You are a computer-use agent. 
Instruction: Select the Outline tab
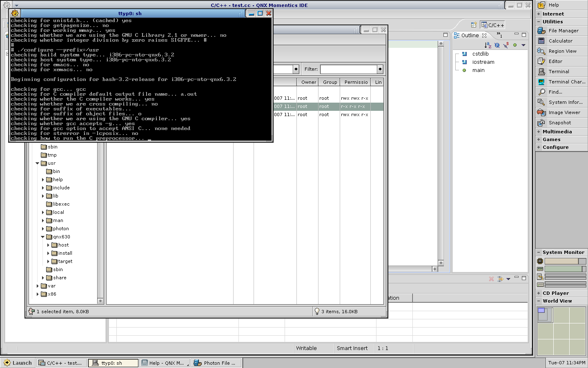pyautogui.click(x=470, y=35)
